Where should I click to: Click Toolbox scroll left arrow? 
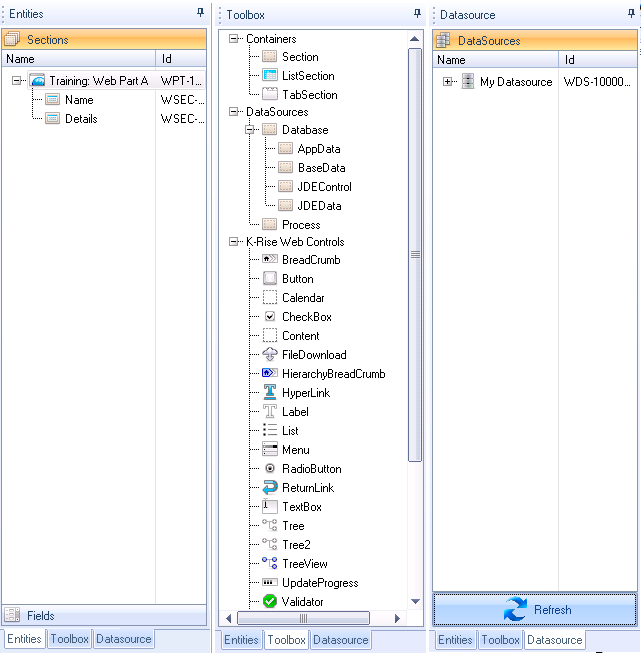[x=228, y=618]
